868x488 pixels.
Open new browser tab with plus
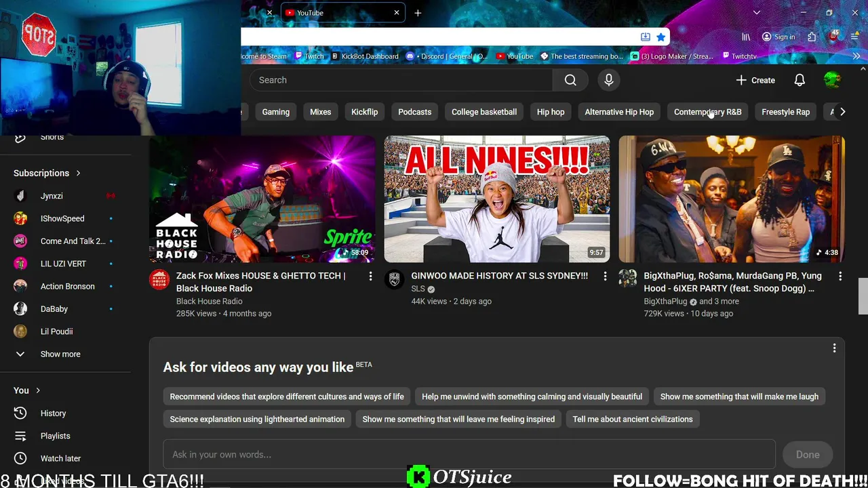click(418, 13)
